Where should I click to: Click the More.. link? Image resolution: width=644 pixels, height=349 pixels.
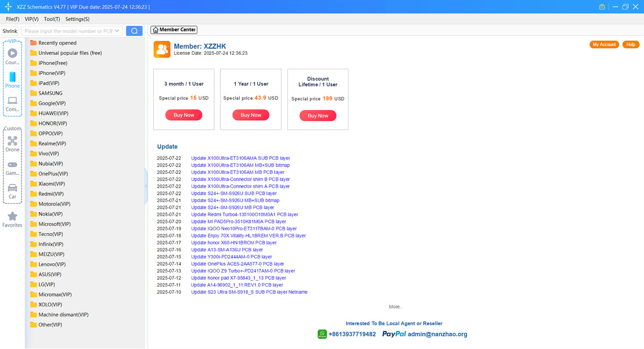coord(396,307)
